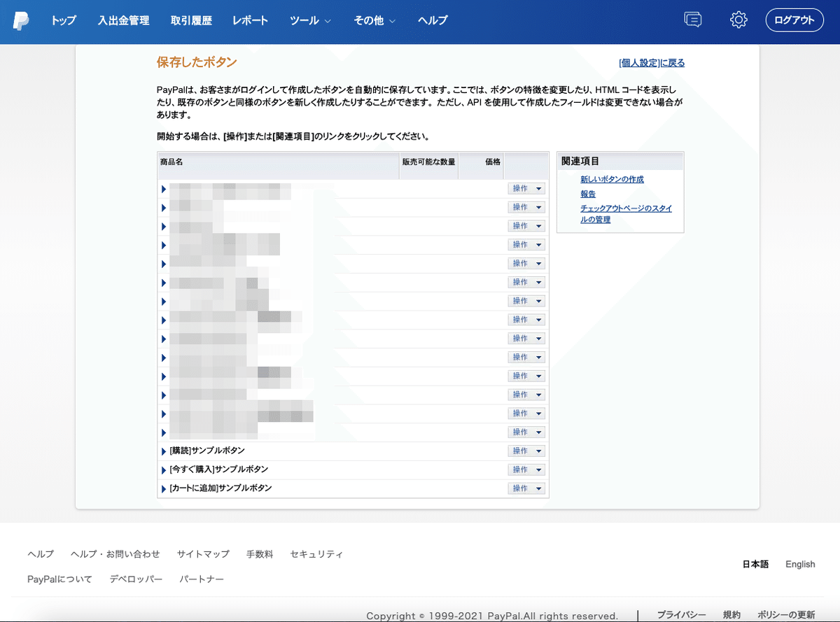Open the messages speech bubble icon
840x622 pixels.
693,20
